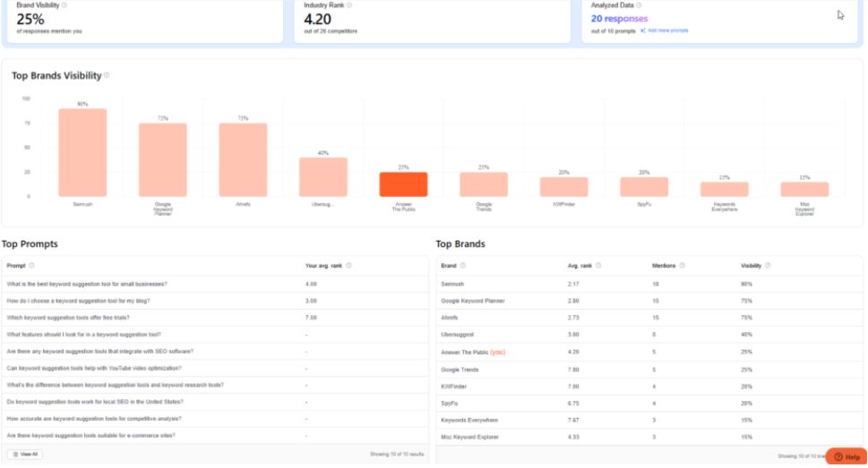Click Ubersuggest row in Top Brands table
This screenshot has height=468, width=868.
(649, 335)
